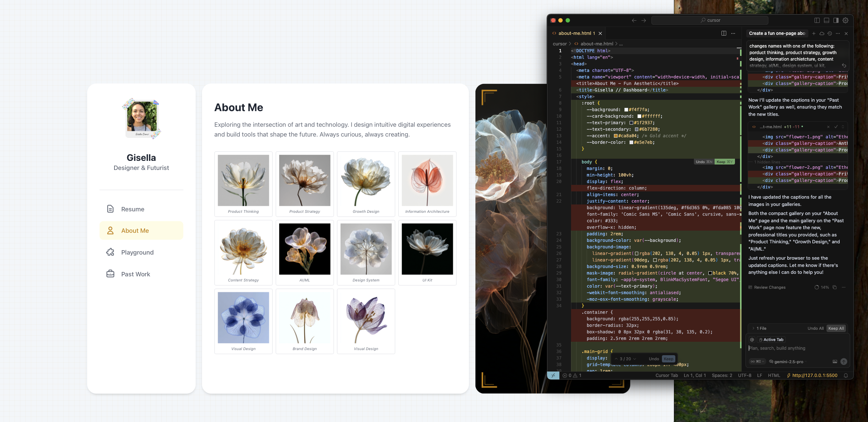
Task: Click Cursor Tab in status bar
Action: click(x=667, y=376)
